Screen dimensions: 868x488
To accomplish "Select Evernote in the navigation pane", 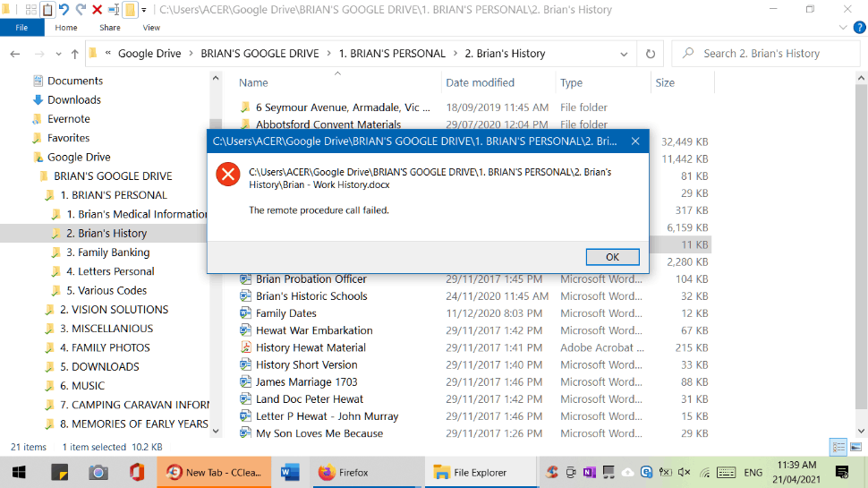I will 68,119.
